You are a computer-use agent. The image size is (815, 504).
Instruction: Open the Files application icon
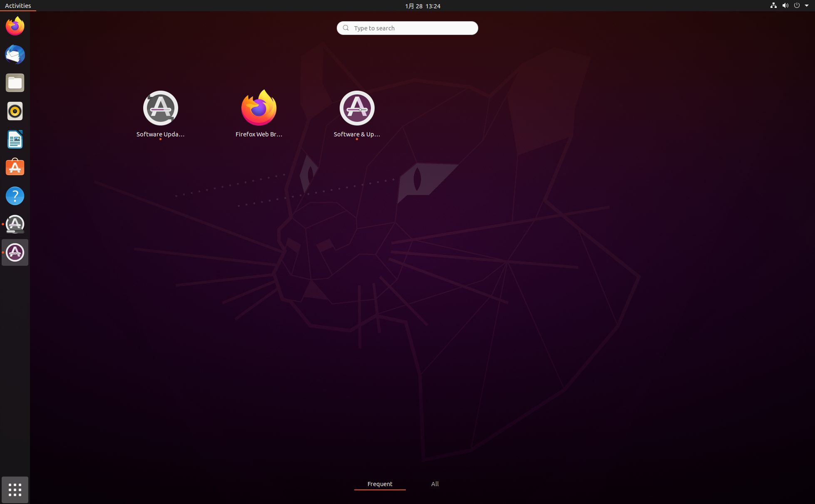[15, 83]
